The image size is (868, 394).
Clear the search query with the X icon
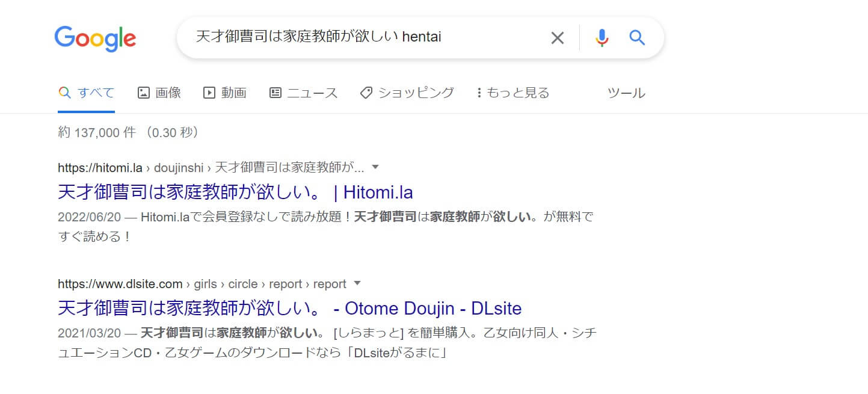click(558, 38)
